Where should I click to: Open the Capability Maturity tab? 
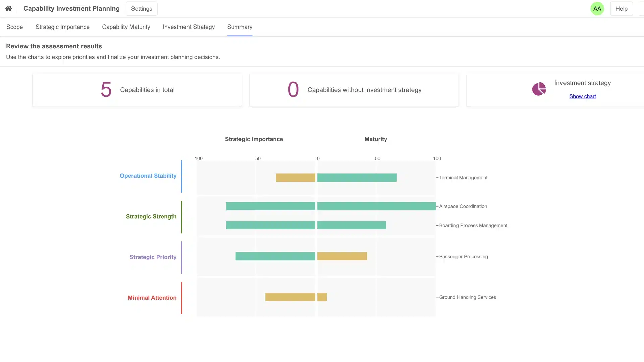pos(126,27)
